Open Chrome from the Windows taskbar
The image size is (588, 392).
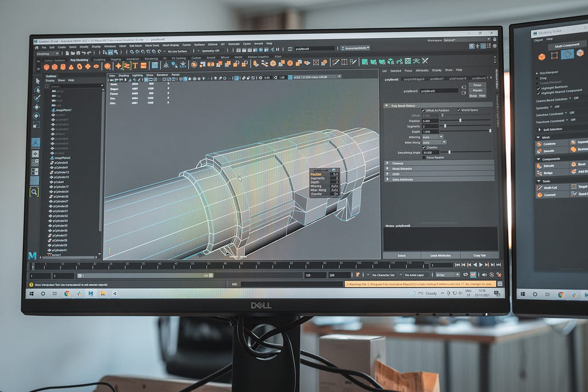(67, 293)
